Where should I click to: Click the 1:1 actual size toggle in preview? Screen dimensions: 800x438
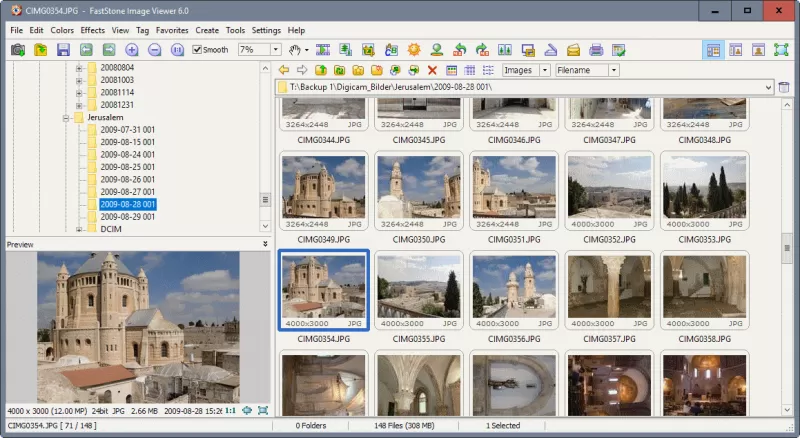click(231, 410)
